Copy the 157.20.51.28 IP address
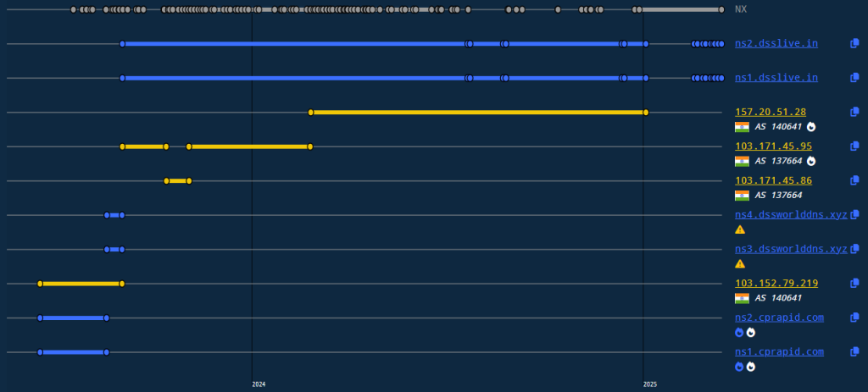Viewport: 868px width, 392px height. pos(855,112)
